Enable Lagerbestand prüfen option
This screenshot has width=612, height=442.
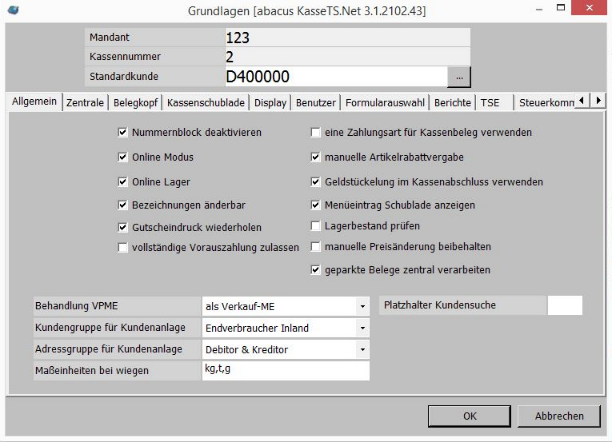click(x=315, y=227)
